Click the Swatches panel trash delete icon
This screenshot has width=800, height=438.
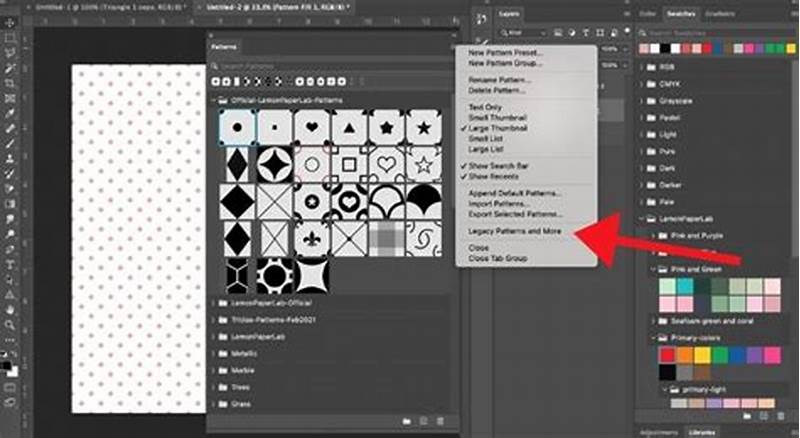(780, 417)
